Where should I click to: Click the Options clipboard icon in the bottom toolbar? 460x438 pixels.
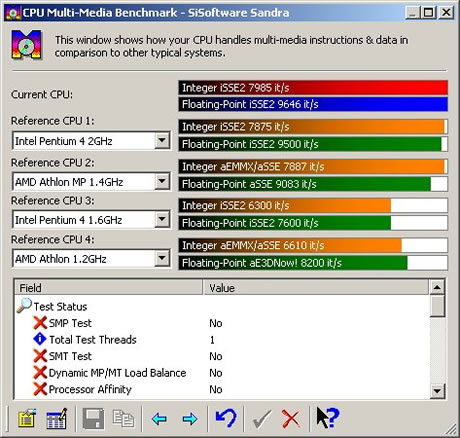[x=27, y=418]
